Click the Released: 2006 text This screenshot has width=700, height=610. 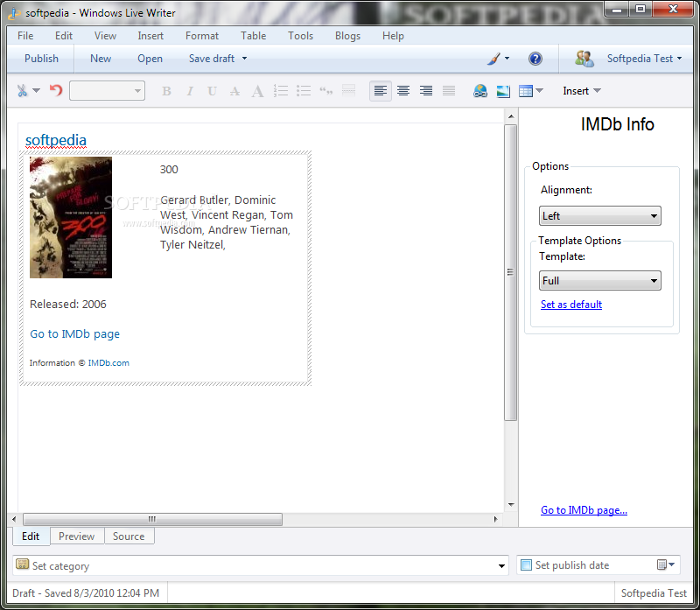click(x=68, y=304)
